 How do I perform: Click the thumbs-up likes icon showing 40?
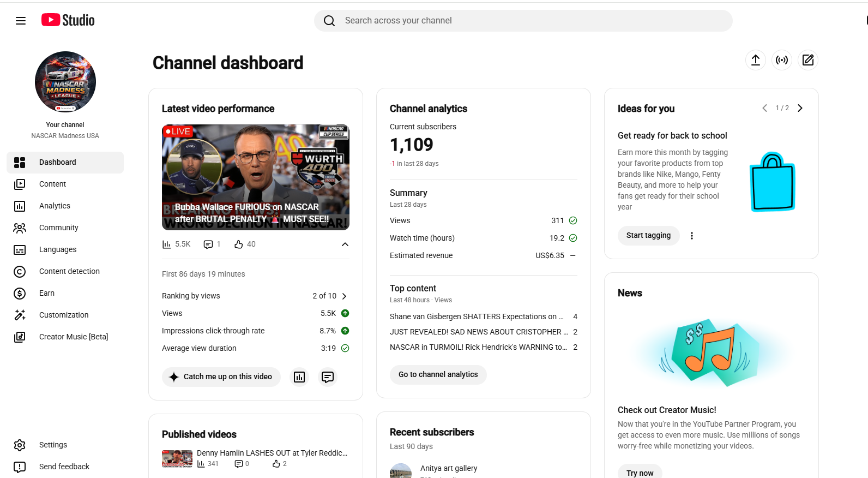pyautogui.click(x=239, y=244)
